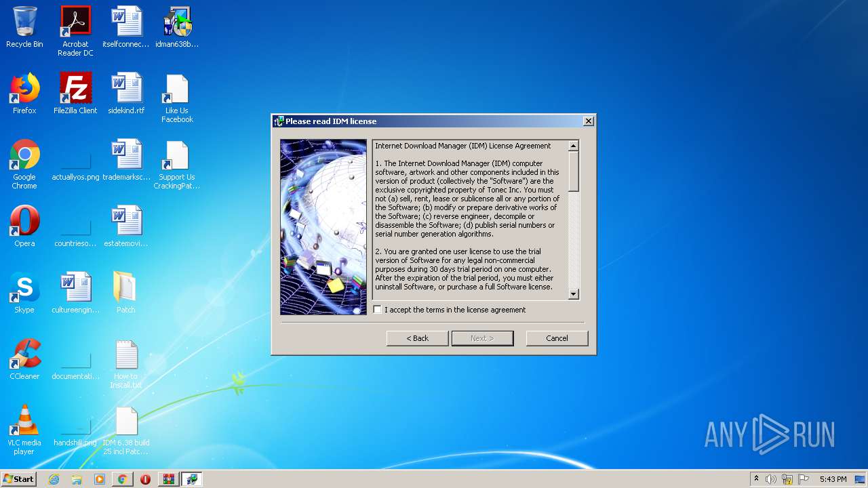
Task: Select the handshill.png file icon
Action: [x=75, y=430]
